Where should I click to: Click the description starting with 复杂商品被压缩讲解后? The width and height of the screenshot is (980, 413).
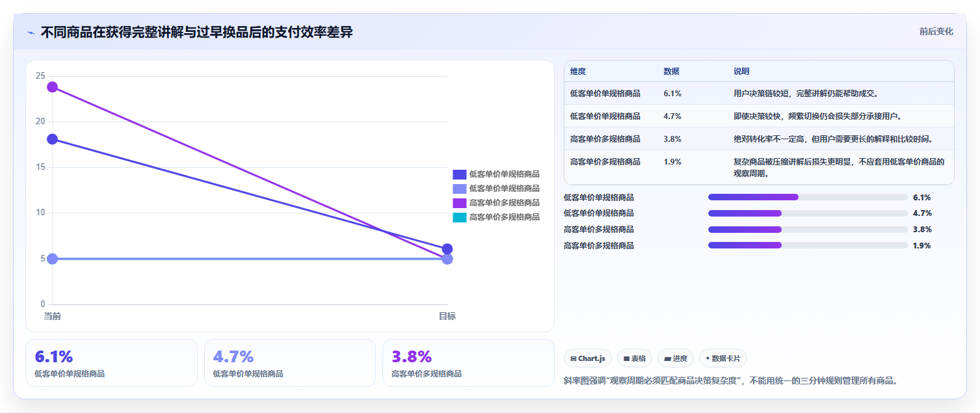[839, 168]
